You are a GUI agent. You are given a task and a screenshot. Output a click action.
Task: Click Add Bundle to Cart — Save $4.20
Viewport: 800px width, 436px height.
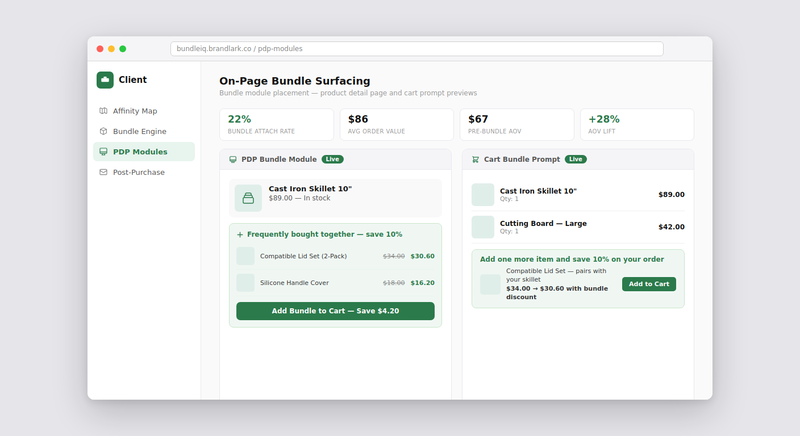click(335, 311)
